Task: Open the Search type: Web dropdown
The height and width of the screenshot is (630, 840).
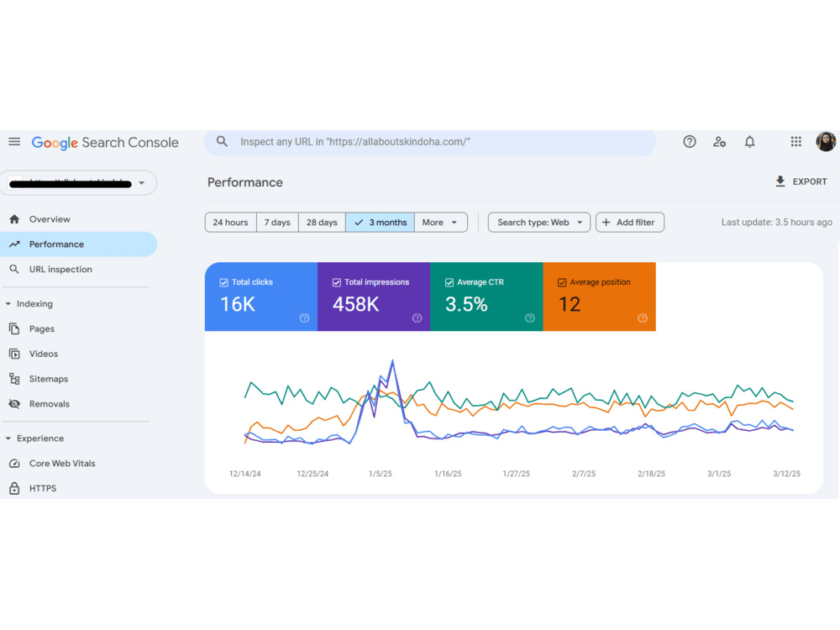Action: (539, 223)
